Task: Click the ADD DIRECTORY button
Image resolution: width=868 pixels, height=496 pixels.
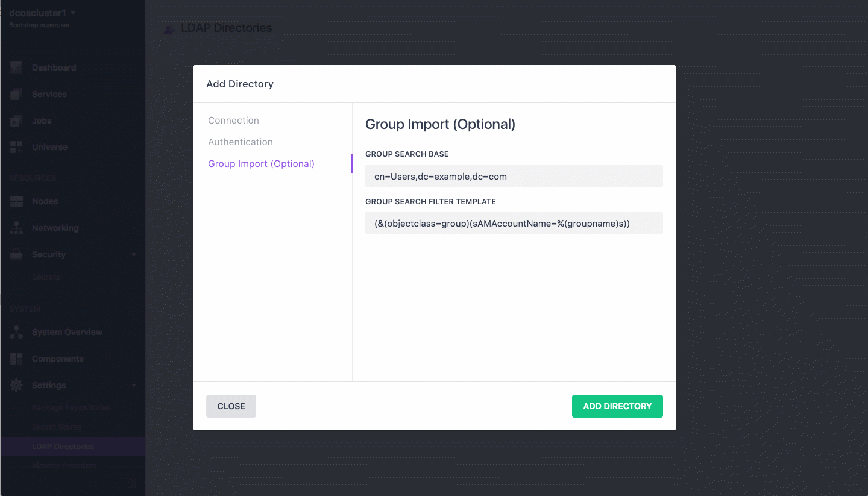Action: coord(617,406)
